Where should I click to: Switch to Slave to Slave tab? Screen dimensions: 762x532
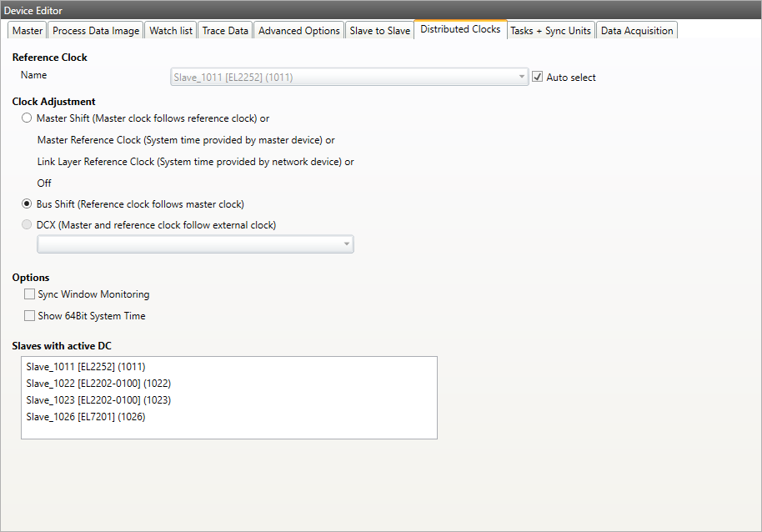click(x=379, y=31)
